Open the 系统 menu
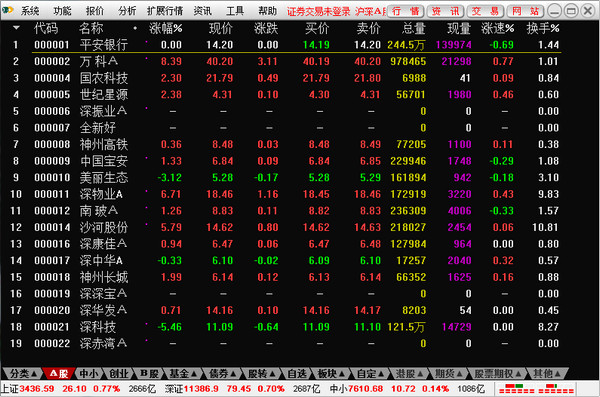Viewport: 600px width, 397px height. (x=30, y=11)
